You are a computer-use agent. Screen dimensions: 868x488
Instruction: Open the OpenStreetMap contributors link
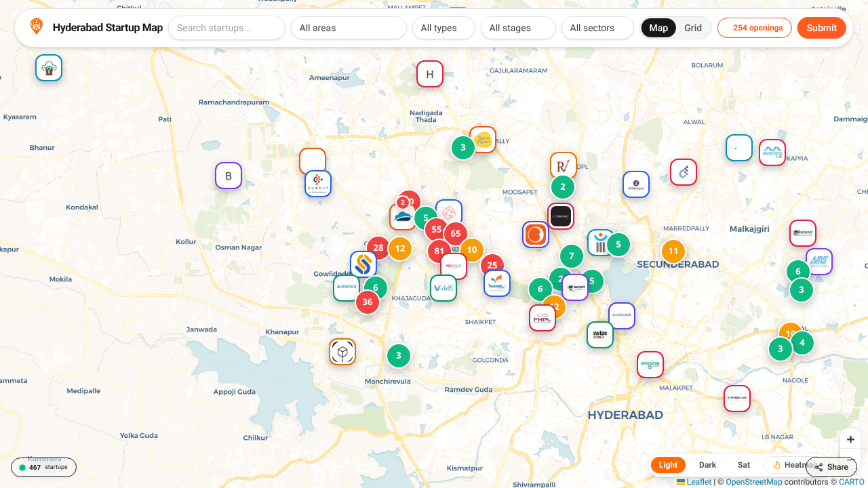753,482
